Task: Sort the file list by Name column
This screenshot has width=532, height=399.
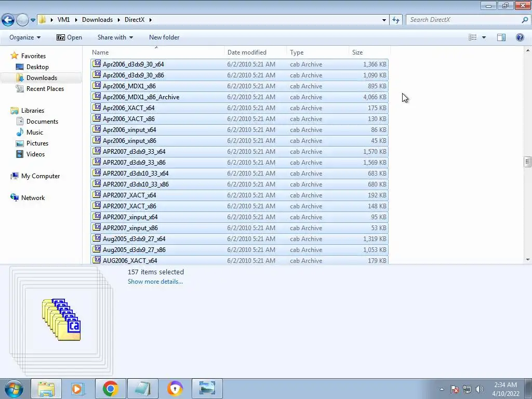Action: coord(157,52)
